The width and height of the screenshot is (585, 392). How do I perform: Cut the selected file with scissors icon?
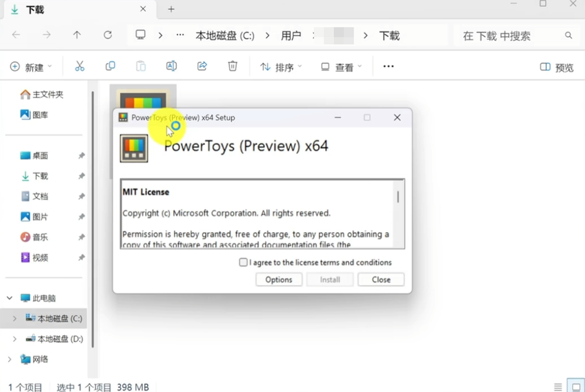80,66
